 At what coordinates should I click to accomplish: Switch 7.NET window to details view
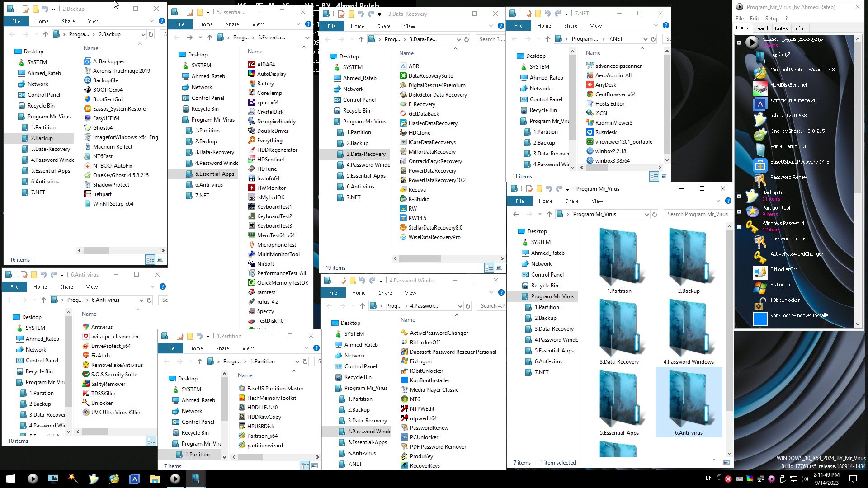[x=654, y=176]
